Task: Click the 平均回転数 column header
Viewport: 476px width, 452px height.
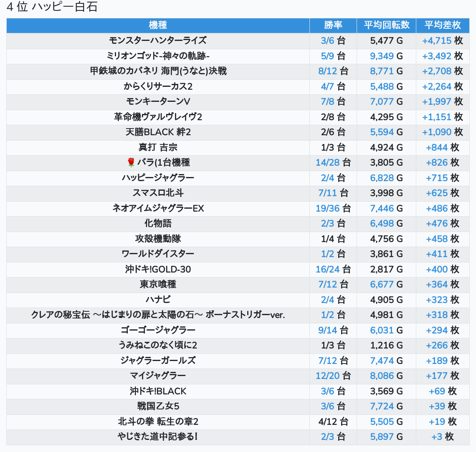Action: tap(387, 25)
